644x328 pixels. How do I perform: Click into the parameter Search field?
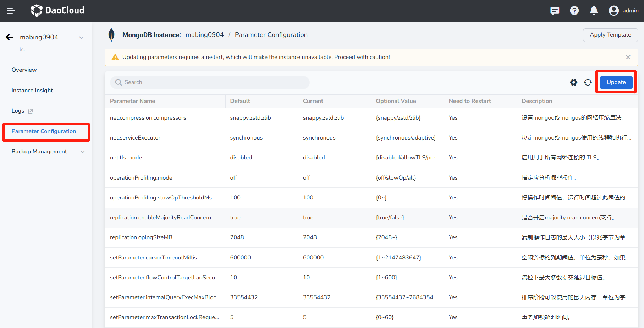click(210, 82)
